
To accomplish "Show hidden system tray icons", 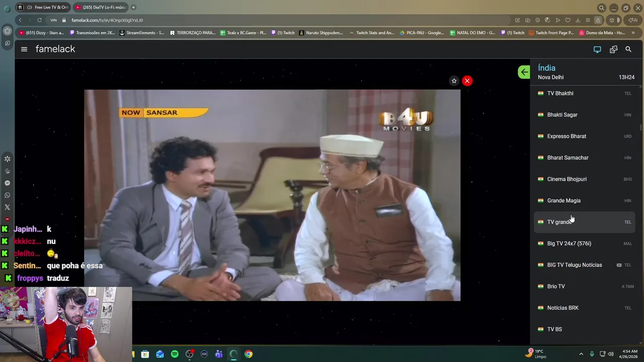I will click(x=581, y=354).
